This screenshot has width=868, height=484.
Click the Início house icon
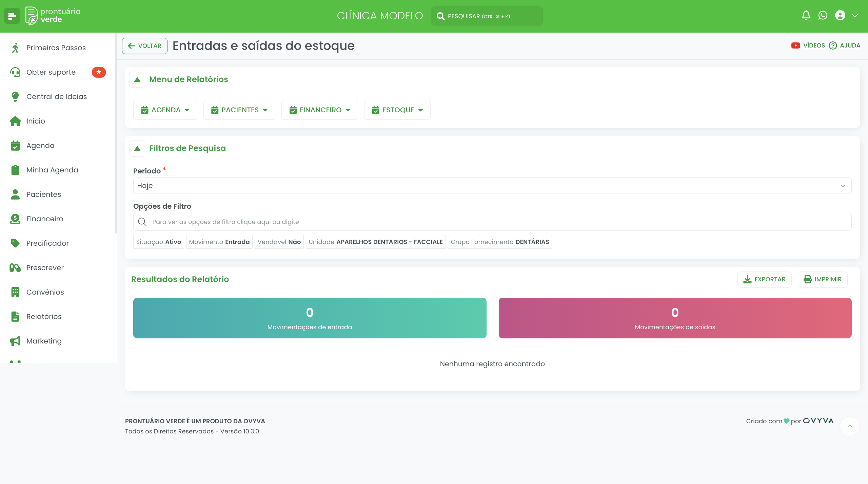pyautogui.click(x=15, y=121)
